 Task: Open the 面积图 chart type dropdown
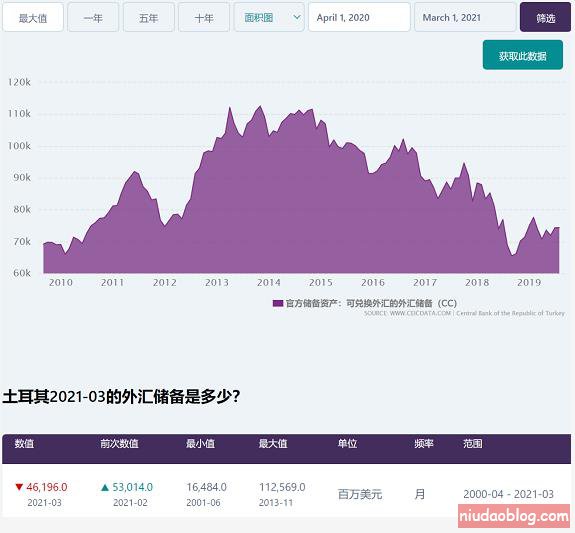[269, 17]
